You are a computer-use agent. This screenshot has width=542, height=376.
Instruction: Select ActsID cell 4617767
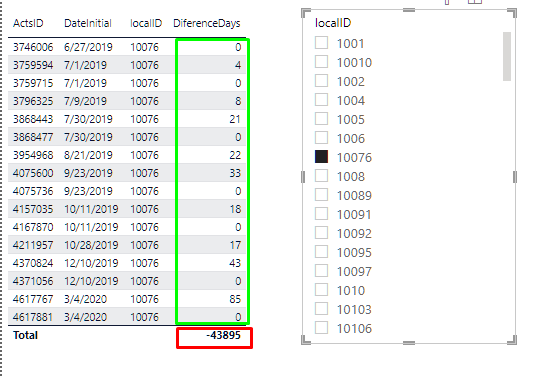[x=33, y=299]
